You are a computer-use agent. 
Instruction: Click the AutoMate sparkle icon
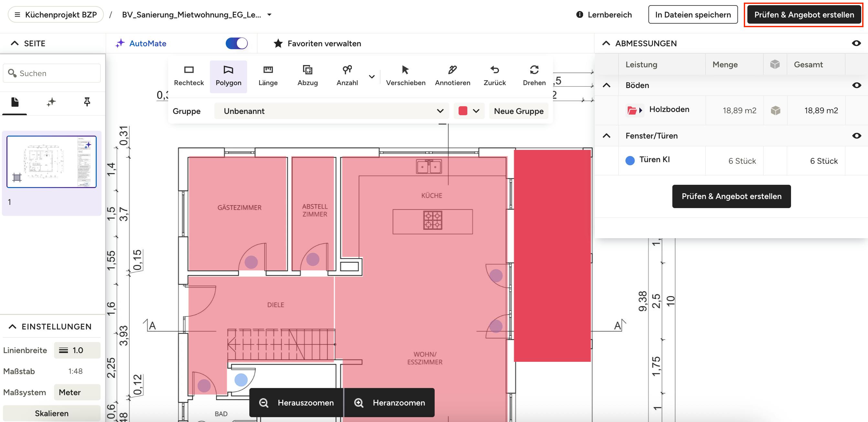point(120,43)
